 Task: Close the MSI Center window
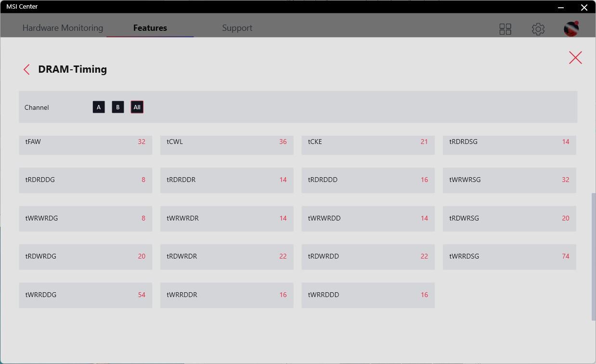584,7
